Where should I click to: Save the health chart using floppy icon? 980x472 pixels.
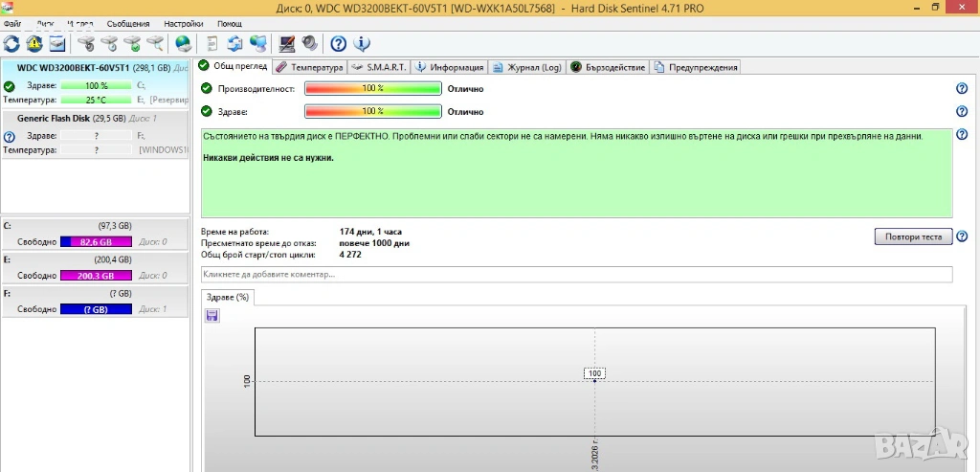coord(212,316)
